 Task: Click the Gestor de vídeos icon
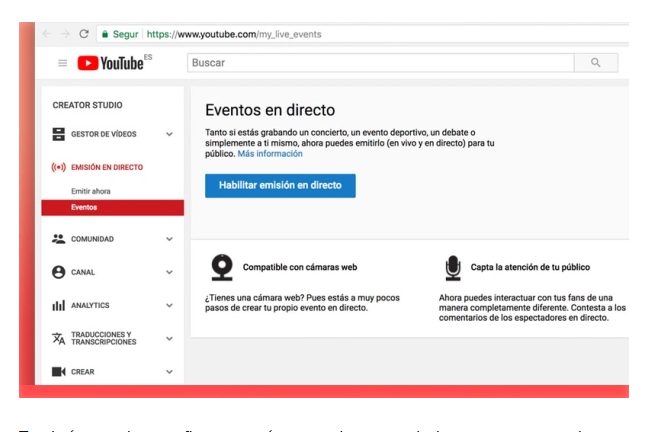pyautogui.click(x=58, y=134)
